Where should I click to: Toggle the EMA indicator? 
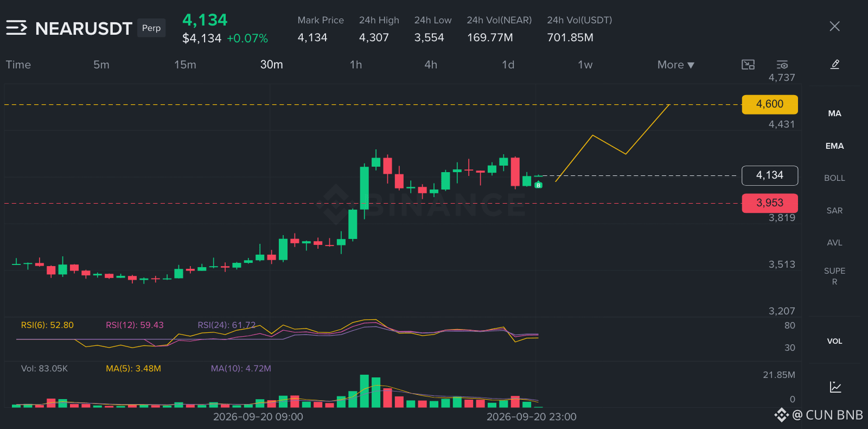click(834, 146)
